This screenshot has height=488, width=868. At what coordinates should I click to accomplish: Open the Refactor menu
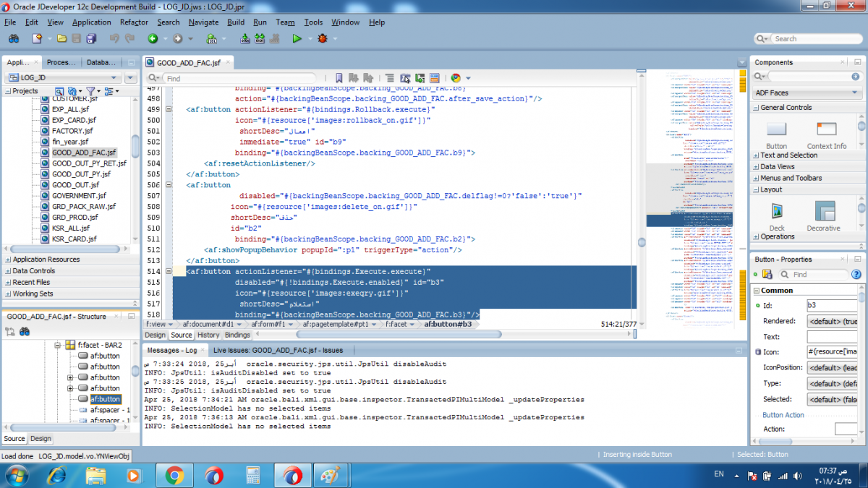point(134,22)
